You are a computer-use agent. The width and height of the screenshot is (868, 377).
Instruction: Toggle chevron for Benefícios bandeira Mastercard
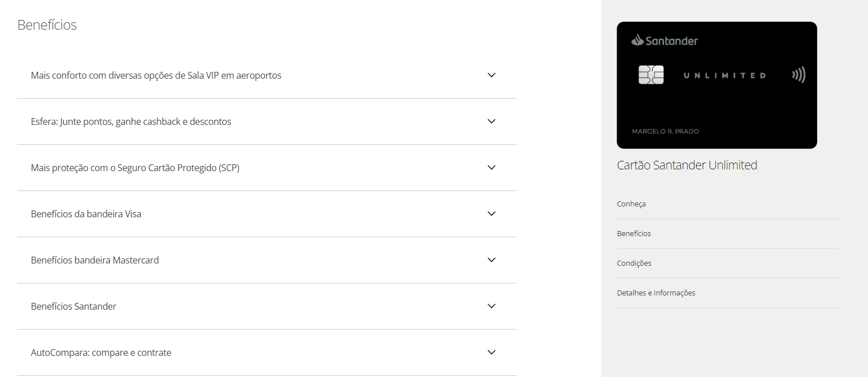click(x=492, y=260)
